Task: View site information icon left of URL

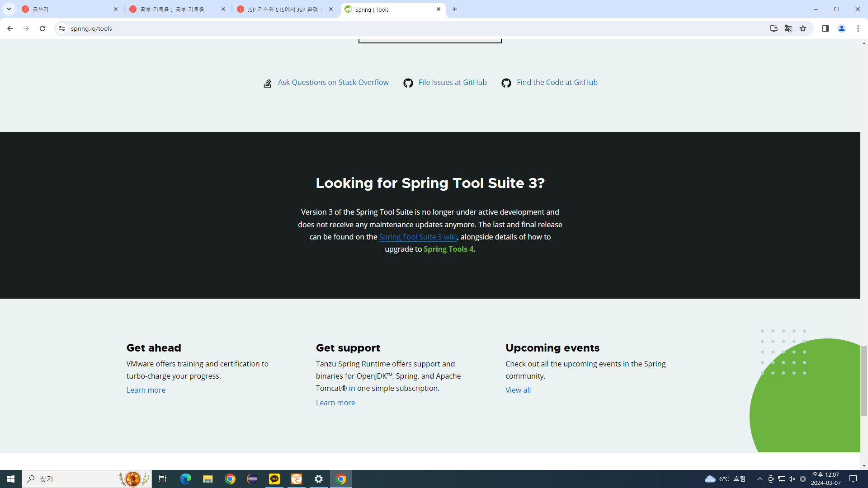Action: 62,28
